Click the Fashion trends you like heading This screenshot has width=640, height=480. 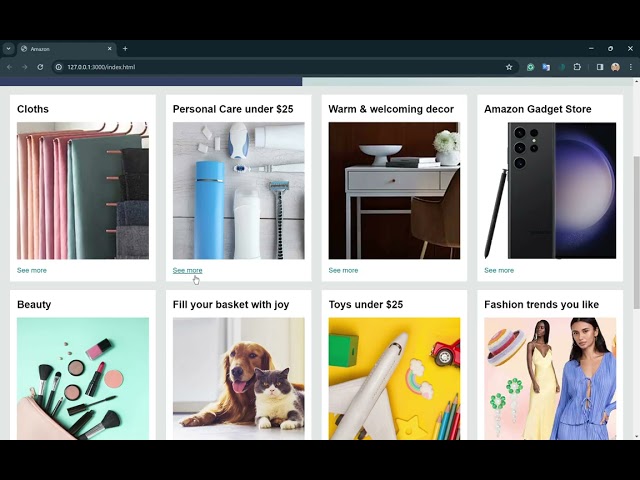pyautogui.click(x=541, y=304)
